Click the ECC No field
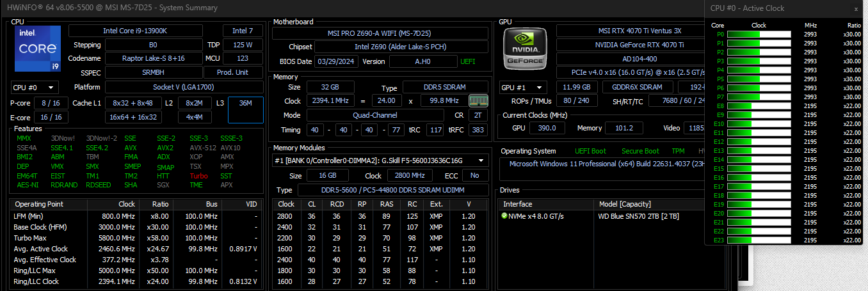Screen dimensions: 868x291 [x=475, y=175]
